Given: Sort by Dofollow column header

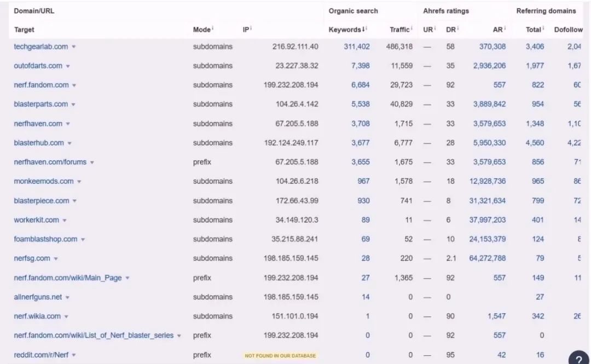Looking at the screenshot, I should click(x=568, y=30).
